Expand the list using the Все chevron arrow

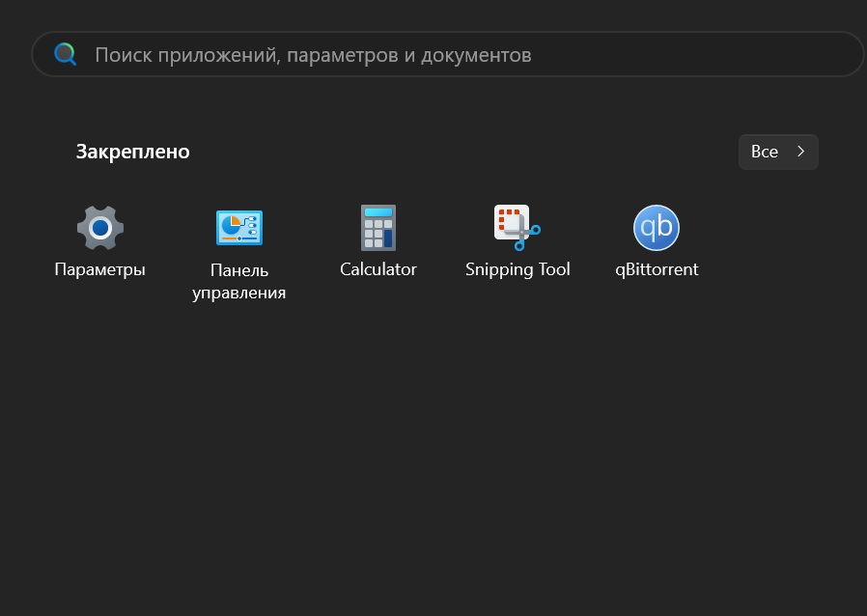coord(800,152)
